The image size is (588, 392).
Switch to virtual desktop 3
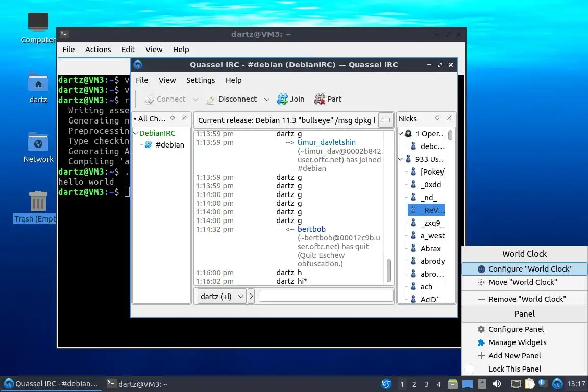point(426,384)
